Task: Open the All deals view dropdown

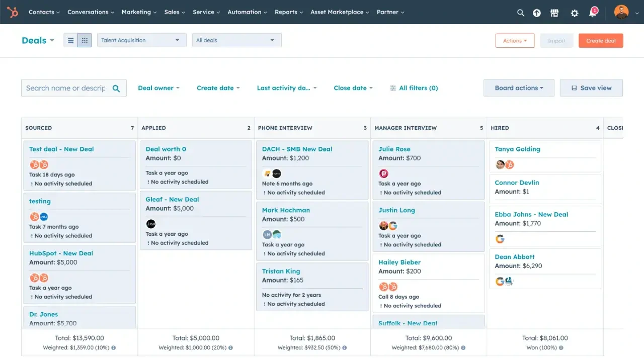Action: [x=236, y=40]
